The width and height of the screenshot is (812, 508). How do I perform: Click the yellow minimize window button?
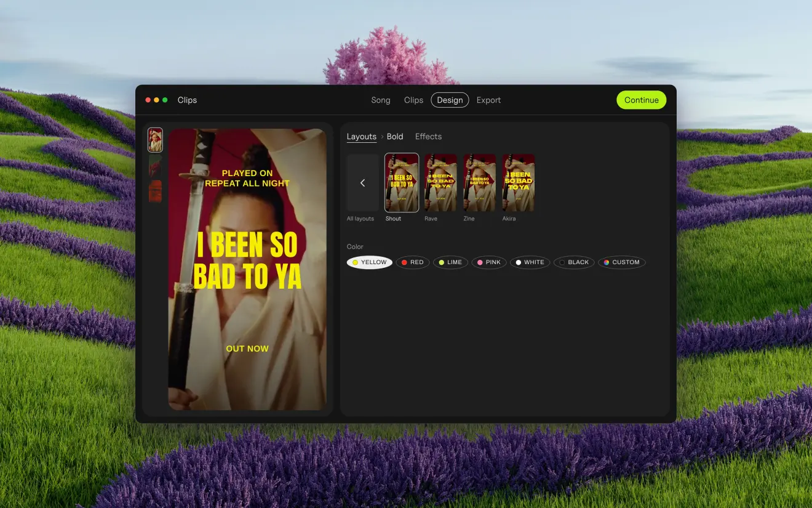click(156, 100)
